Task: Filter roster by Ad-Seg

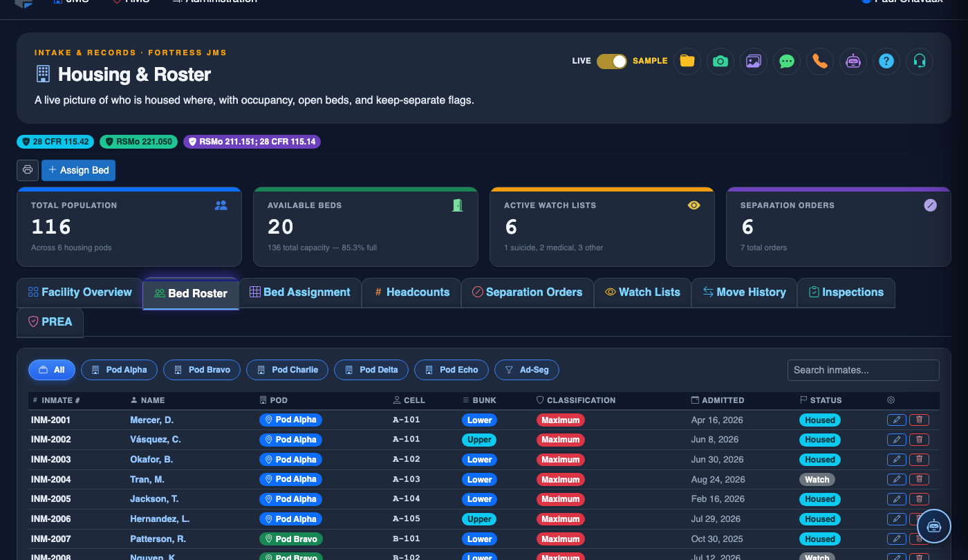Action: click(527, 370)
